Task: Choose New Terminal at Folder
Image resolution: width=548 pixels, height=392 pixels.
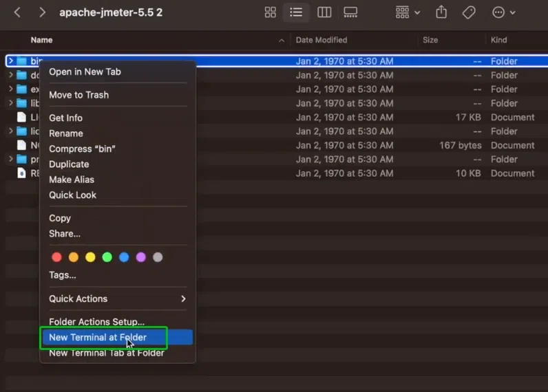Action: coord(118,337)
